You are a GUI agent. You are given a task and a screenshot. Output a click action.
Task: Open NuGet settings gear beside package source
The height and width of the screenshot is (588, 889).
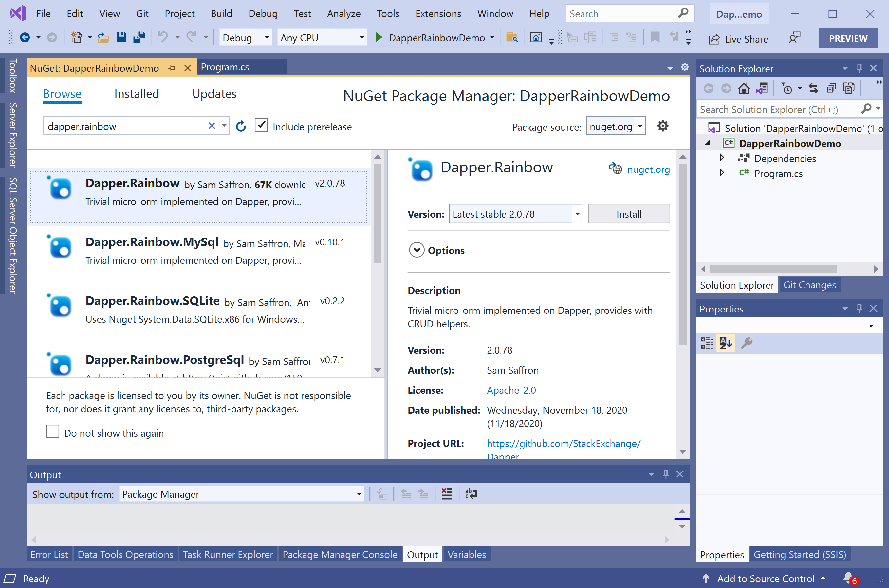pos(663,126)
